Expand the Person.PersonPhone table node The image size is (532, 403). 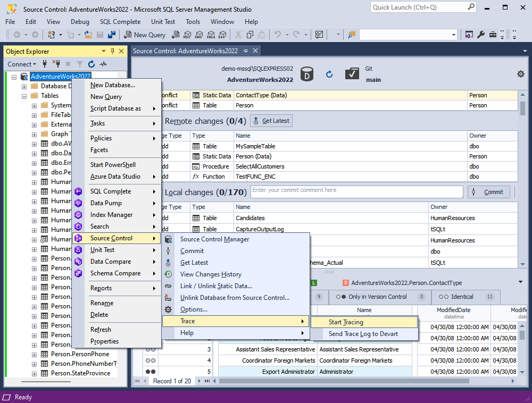(x=34, y=355)
